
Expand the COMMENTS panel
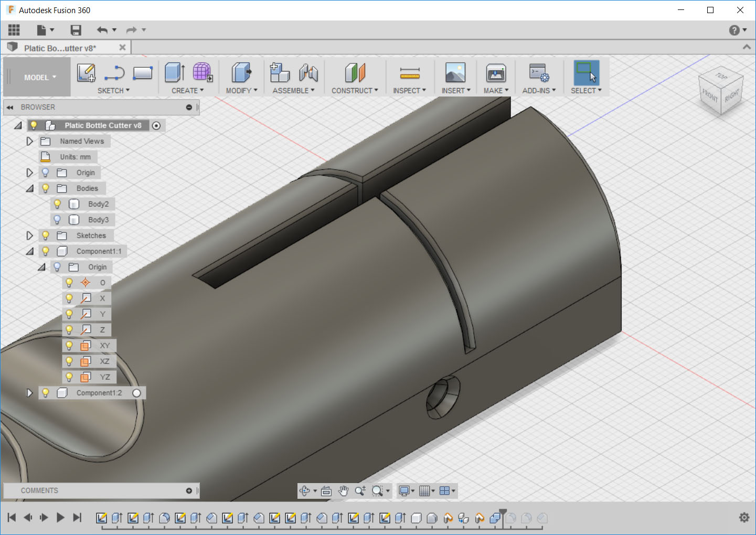(188, 490)
